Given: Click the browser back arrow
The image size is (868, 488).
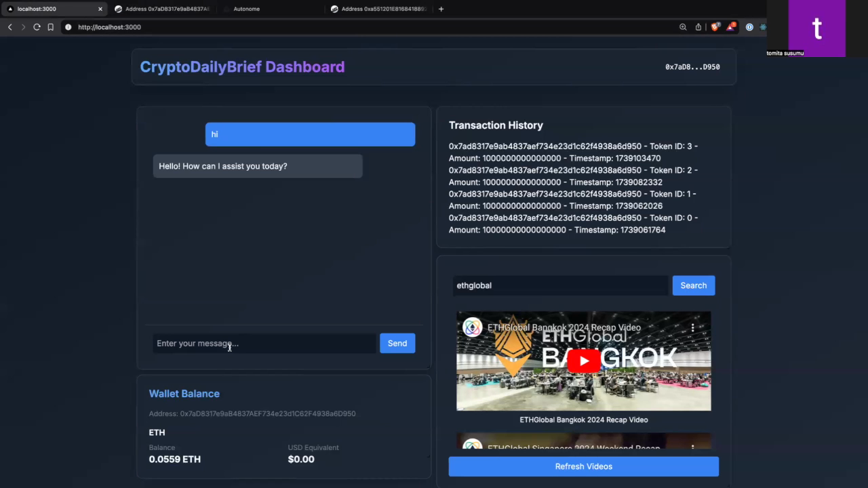Looking at the screenshot, I should (9, 27).
